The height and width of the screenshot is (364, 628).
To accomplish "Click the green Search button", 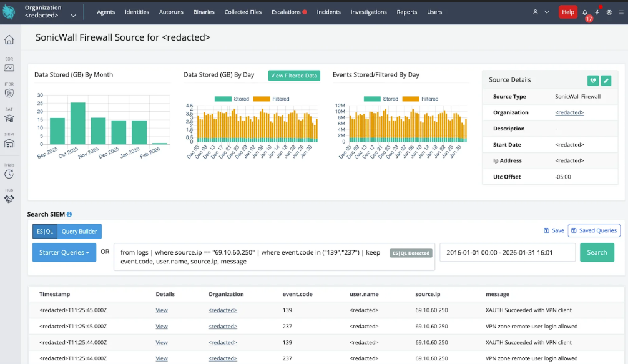I will point(597,252).
